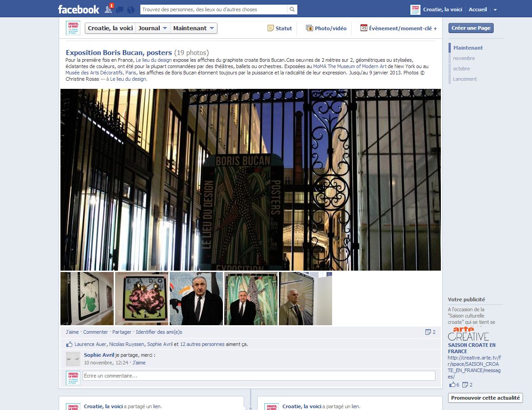Screen dimensions: 532x410
Task: Click the Facebook logo
Action: pos(79,9)
